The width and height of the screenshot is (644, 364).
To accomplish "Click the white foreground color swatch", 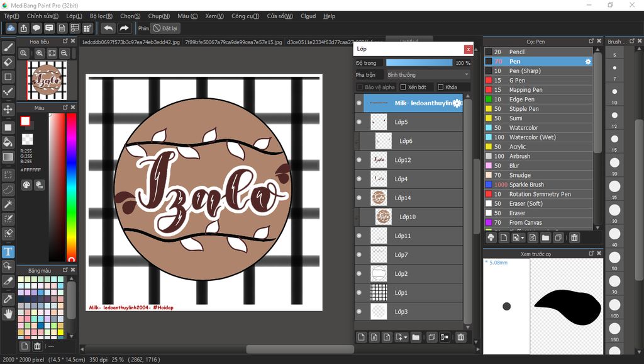I will (x=25, y=121).
